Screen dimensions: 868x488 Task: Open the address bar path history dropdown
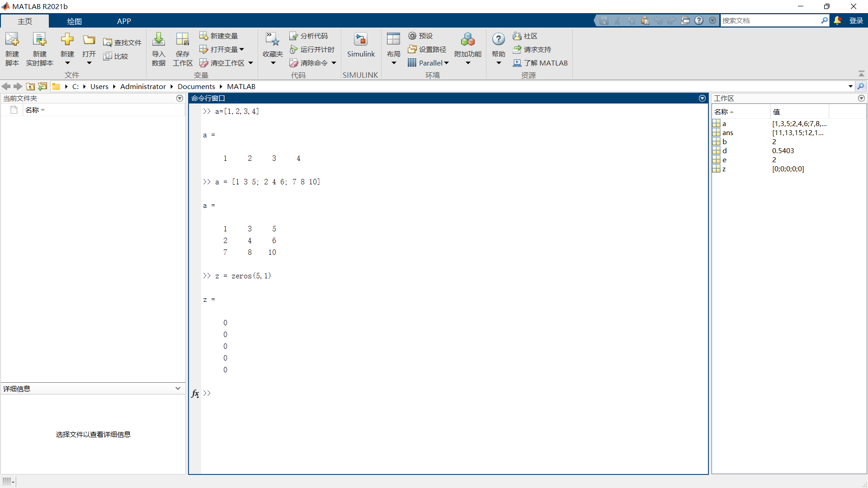[x=850, y=86]
